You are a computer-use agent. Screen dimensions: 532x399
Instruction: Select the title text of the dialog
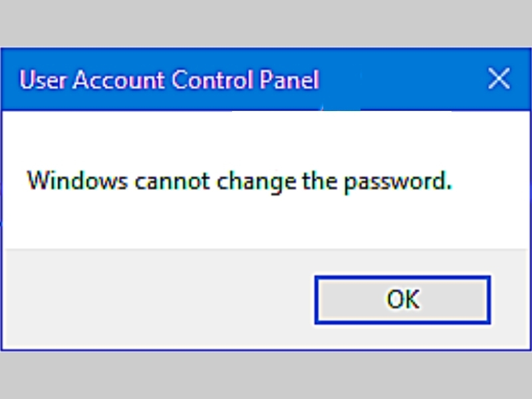(x=168, y=80)
